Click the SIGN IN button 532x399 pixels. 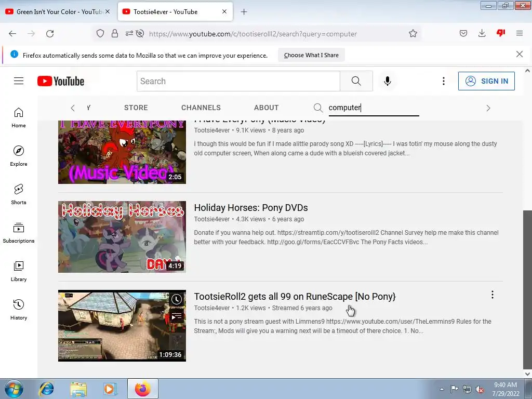coord(486,81)
